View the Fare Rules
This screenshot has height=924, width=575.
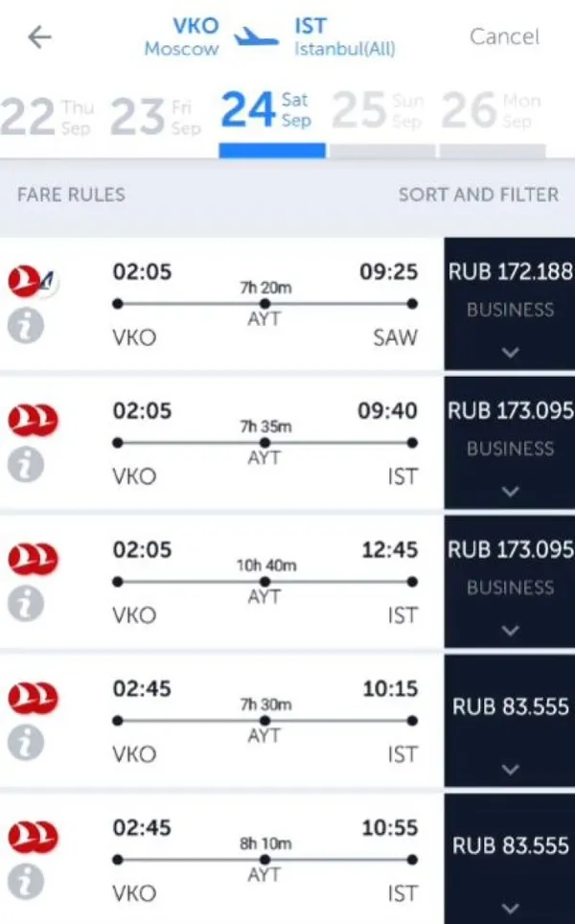tap(71, 195)
